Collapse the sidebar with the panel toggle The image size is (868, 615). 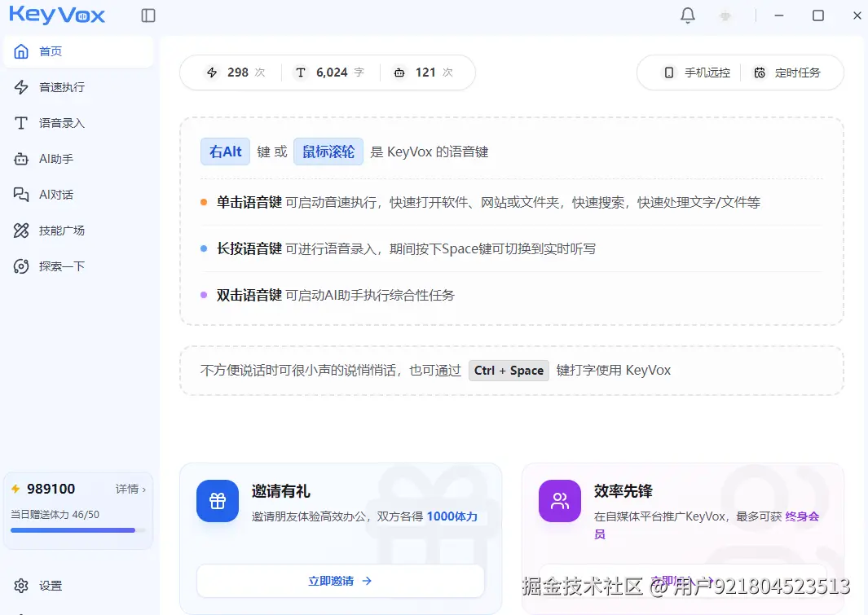148,15
